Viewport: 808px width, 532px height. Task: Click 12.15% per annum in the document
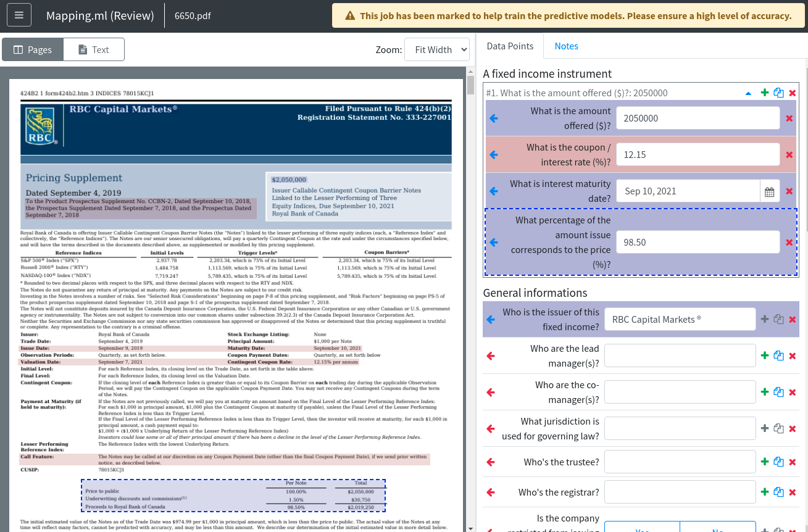pyautogui.click(x=337, y=362)
